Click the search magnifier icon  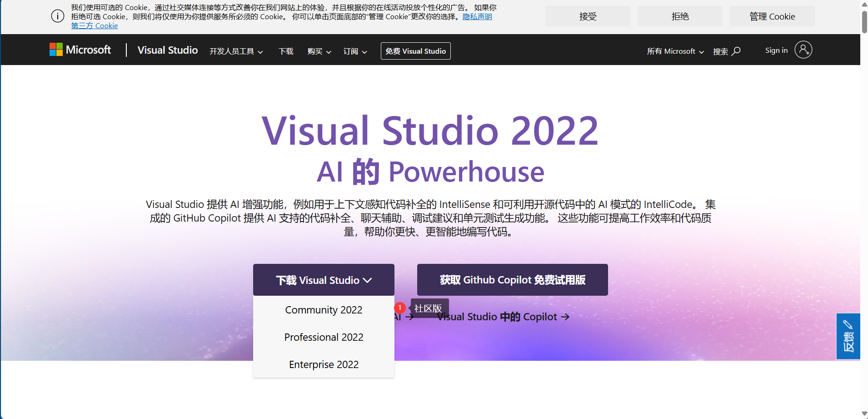pos(736,51)
